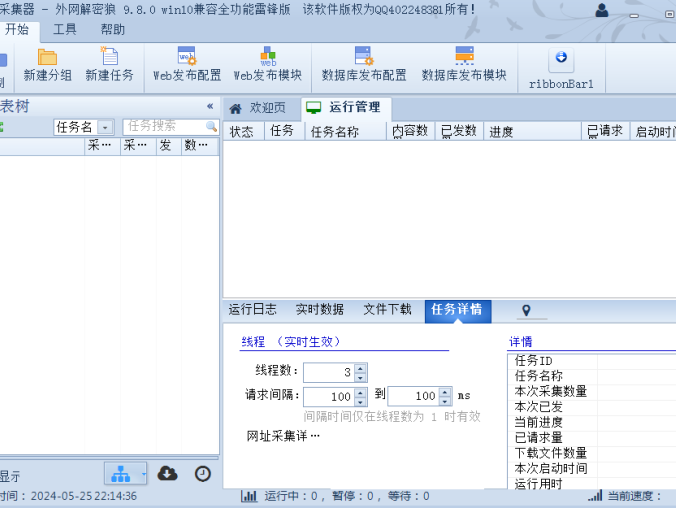
Task: Collapse the left panel with double chevron
Action: pos(210,106)
